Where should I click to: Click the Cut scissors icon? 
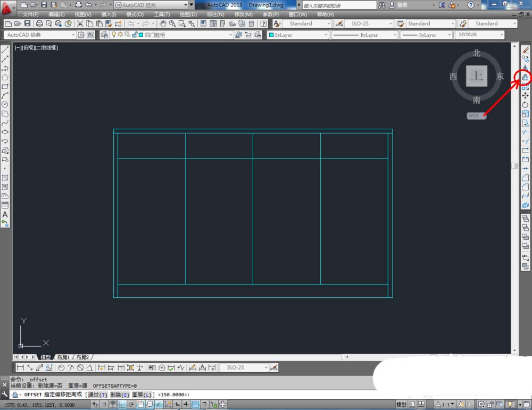point(80,24)
